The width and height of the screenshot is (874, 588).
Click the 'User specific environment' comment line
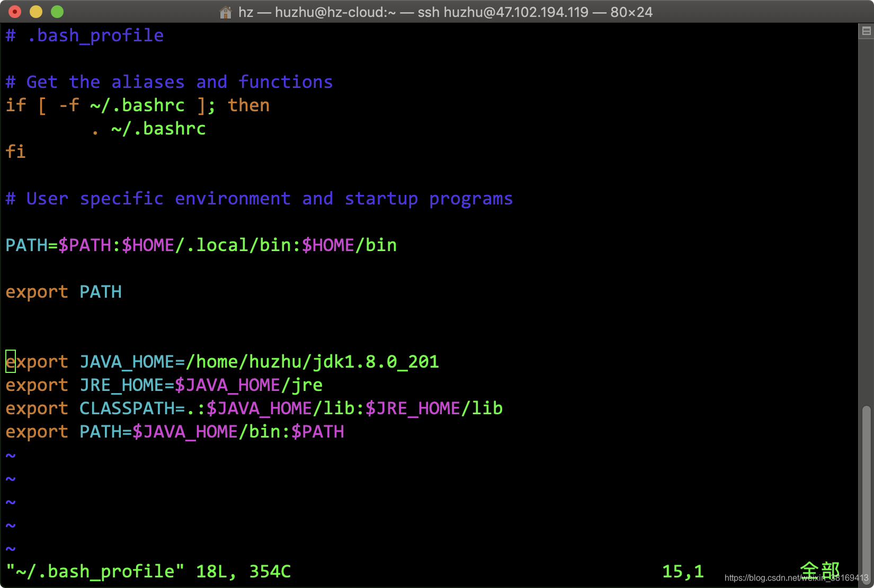click(x=260, y=199)
